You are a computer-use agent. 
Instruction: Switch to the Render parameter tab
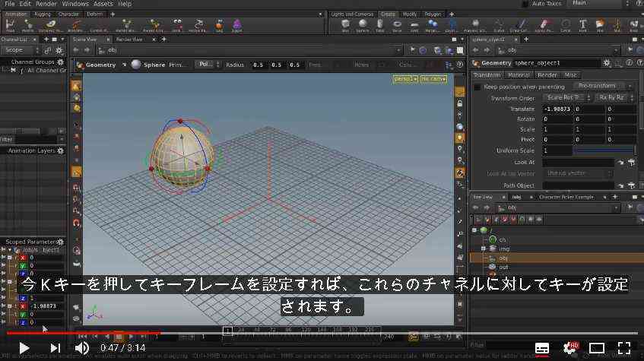[547, 75]
